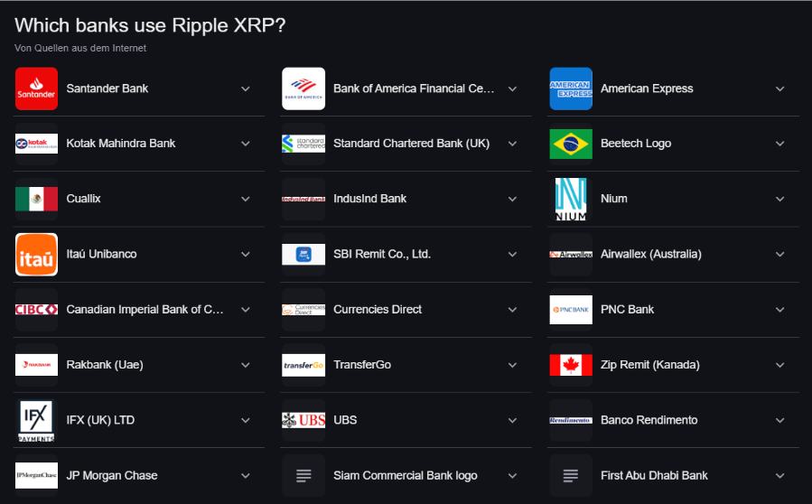
Task: Select the Kotak Mahindra Bank logo
Action: coord(36,144)
